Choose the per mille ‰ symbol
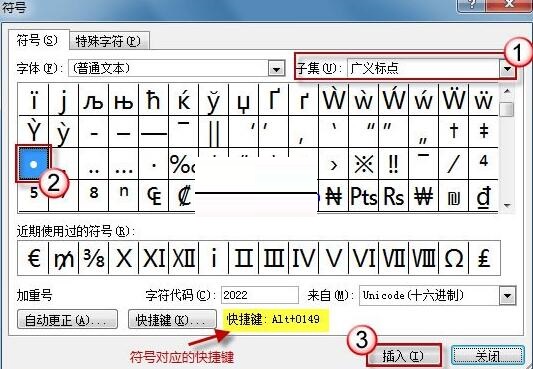 pos(182,164)
